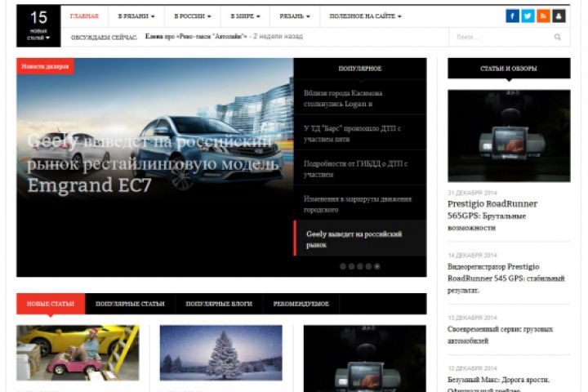Switch to the РЕКОМЕНДУЕМОЕ tab
Screen dimensions: 588x392
coord(301,304)
